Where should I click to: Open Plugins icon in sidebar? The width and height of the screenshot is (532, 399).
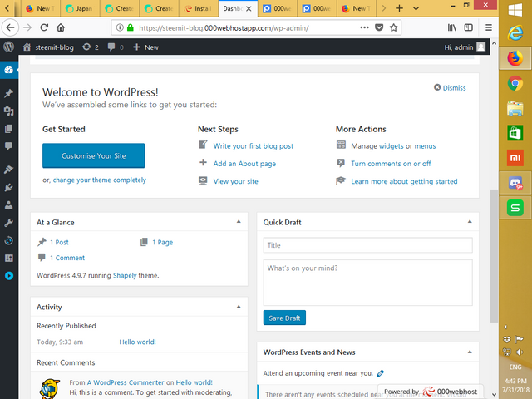coord(9,187)
